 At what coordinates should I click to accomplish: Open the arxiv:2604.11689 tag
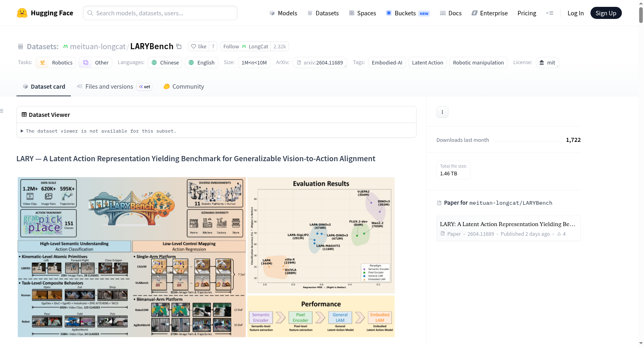[320, 62]
